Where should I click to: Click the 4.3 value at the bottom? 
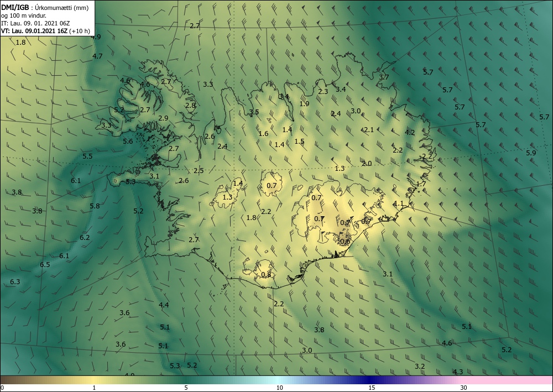point(458,372)
